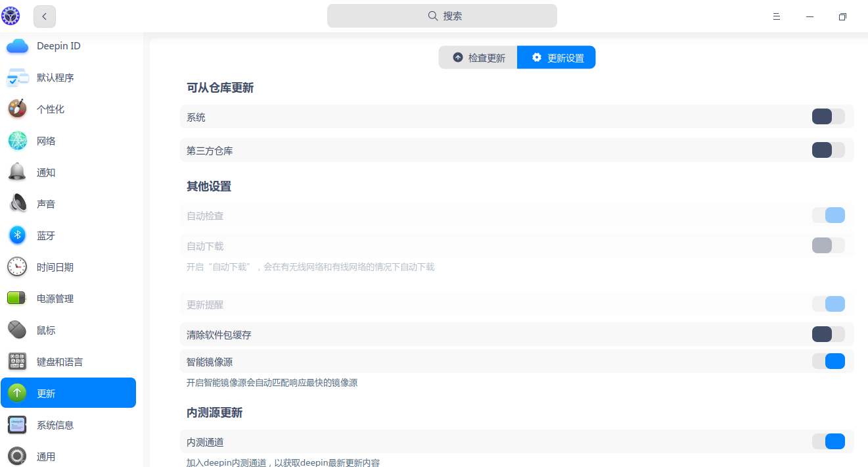868x467 pixels.
Task: Turn off the 内测通道 beta channel
Action: coord(828,441)
